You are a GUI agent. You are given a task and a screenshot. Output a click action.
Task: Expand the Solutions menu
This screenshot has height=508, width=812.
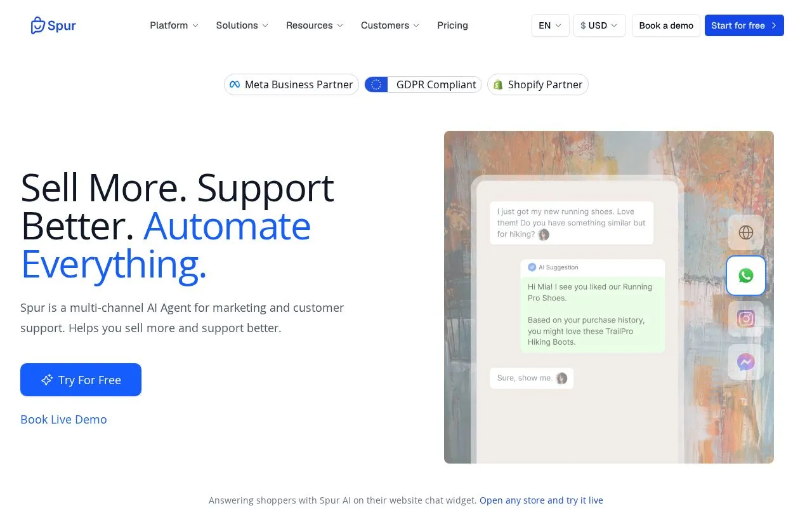click(x=242, y=25)
